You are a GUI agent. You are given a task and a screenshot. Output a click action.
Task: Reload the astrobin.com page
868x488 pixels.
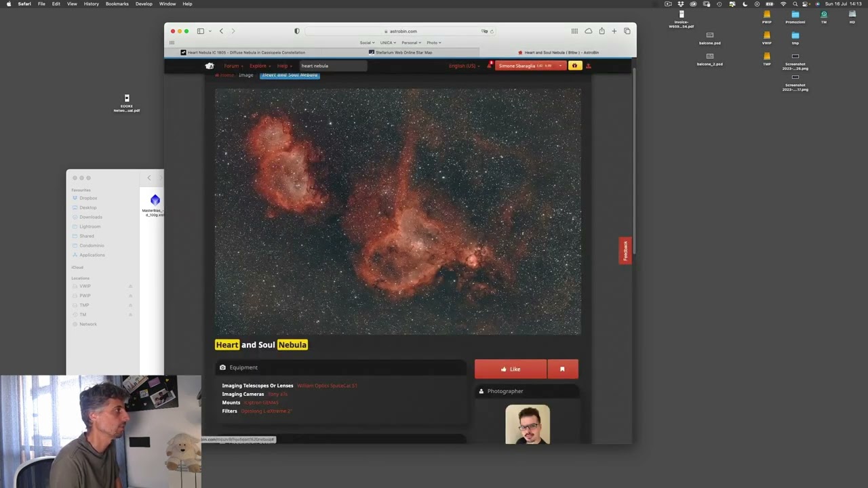[x=492, y=31]
